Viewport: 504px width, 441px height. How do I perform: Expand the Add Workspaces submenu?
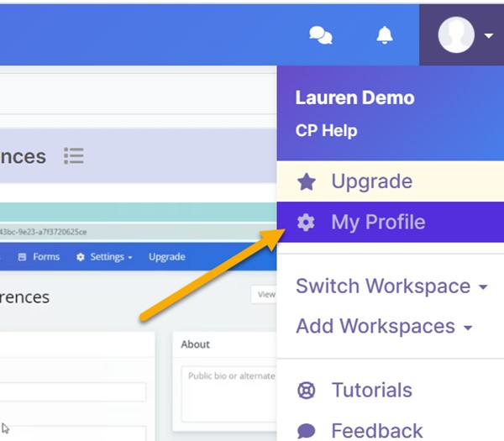coord(385,327)
